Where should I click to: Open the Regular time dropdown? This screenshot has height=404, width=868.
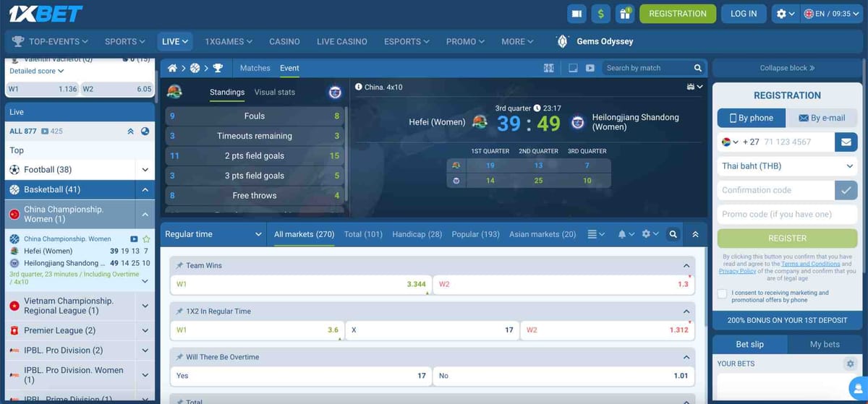click(x=213, y=234)
